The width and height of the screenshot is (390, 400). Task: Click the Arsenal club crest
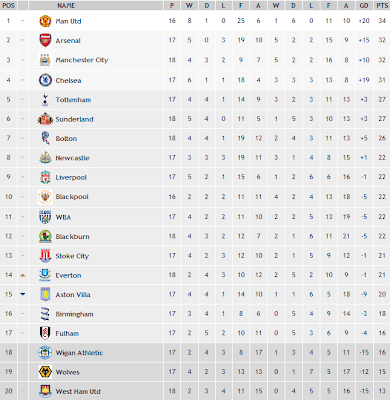45,40
